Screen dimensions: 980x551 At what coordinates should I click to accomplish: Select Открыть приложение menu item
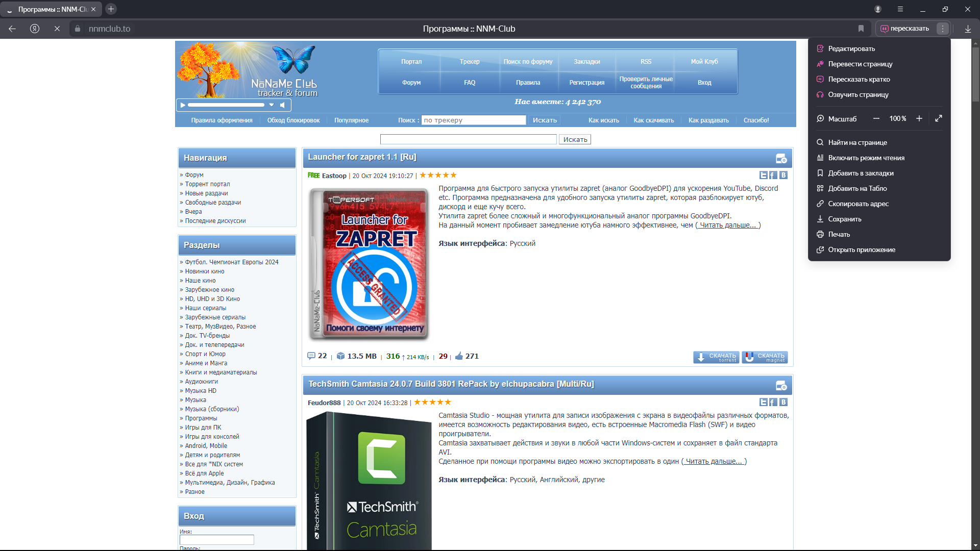click(879, 249)
